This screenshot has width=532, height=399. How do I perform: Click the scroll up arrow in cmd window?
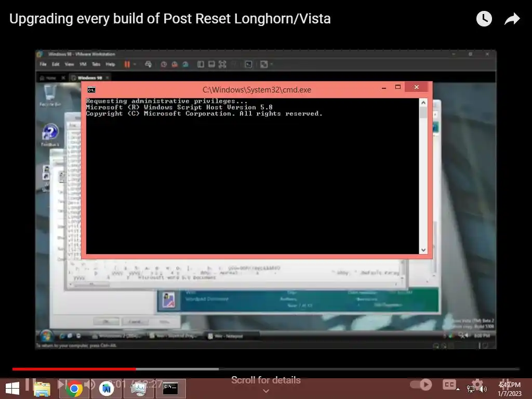(423, 102)
